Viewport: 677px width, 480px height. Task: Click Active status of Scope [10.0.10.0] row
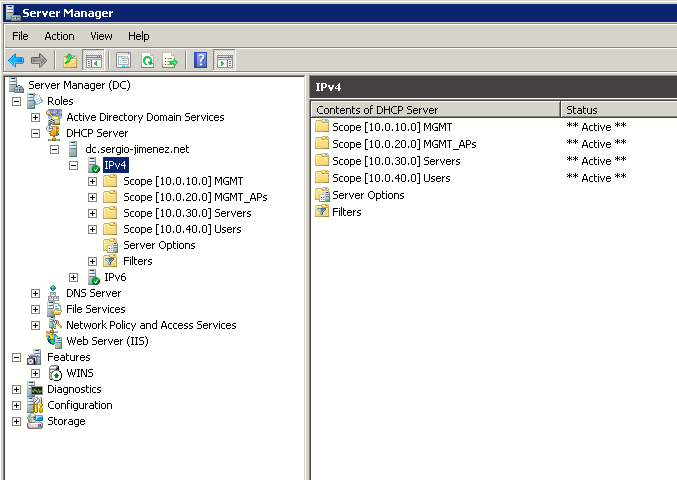pyautogui.click(x=596, y=127)
